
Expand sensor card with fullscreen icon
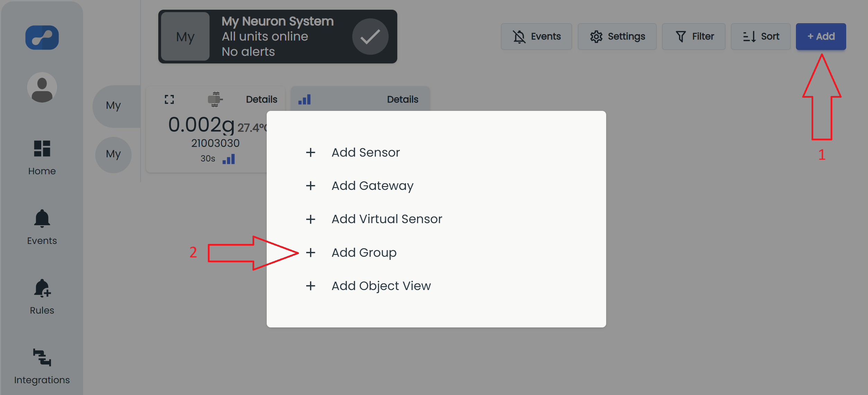pyautogui.click(x=169, y=99)
